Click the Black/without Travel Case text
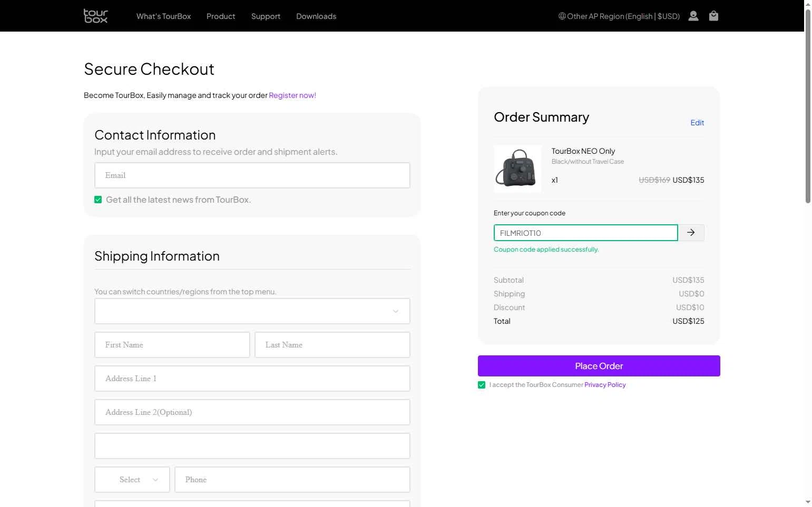The image size is (812, 507). 588,162
